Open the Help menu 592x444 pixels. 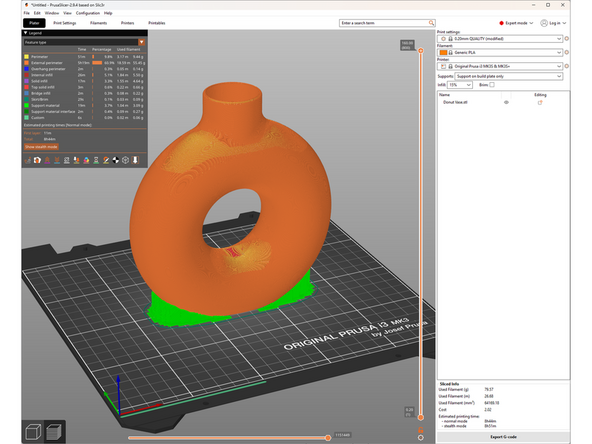point(108,13)
